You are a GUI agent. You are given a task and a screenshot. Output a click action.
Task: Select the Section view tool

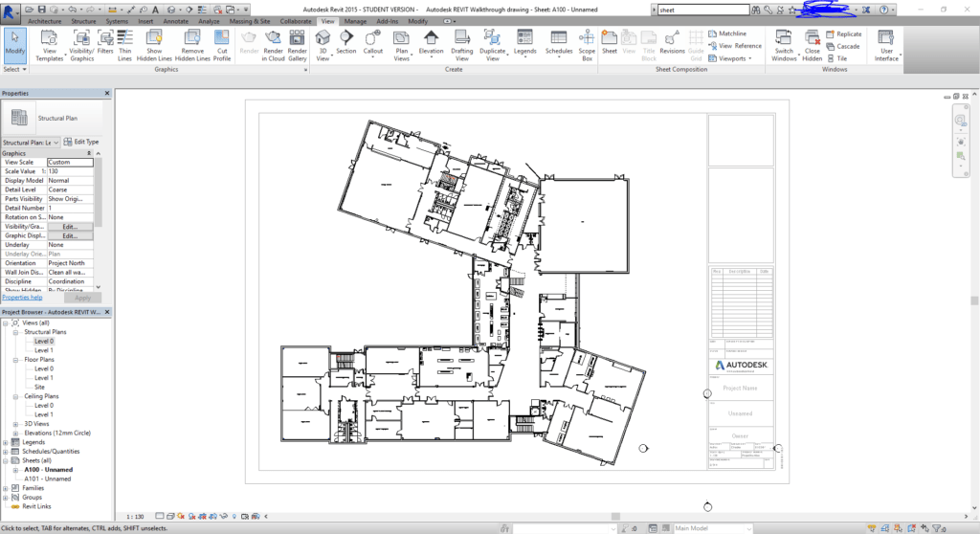coord(345,44)
